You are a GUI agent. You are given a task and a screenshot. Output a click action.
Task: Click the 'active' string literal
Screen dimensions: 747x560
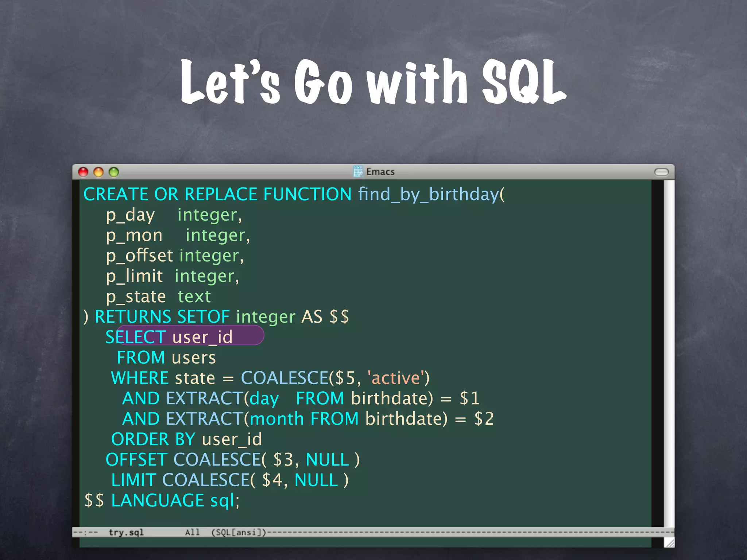pyautogui.click(x=396, y=378)
